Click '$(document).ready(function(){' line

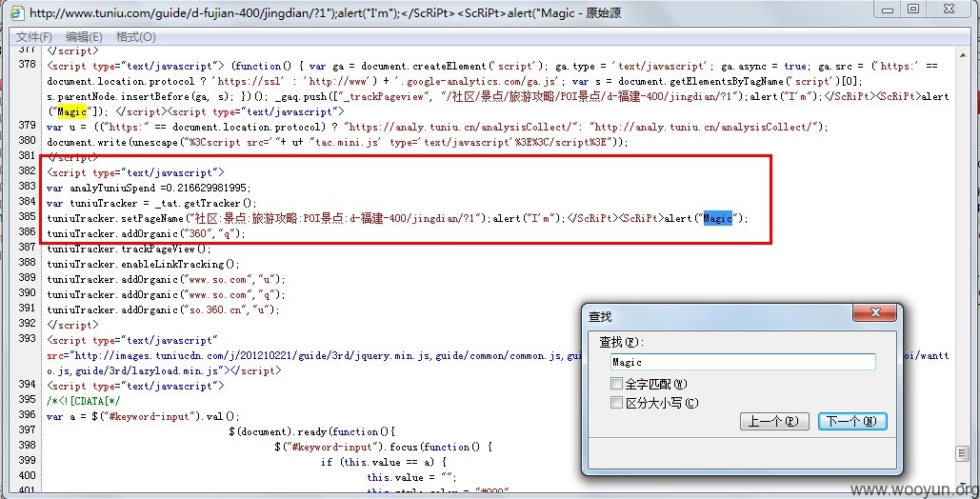(311, 431)
